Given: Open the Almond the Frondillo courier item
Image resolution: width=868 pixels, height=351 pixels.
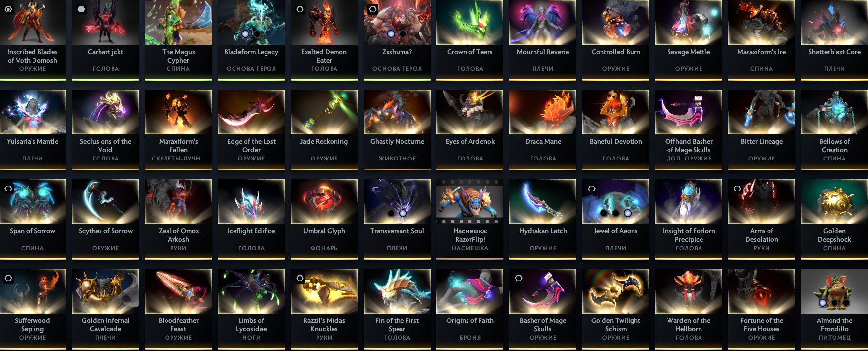Looking at the screenshot, I should [x=835, y=309].
